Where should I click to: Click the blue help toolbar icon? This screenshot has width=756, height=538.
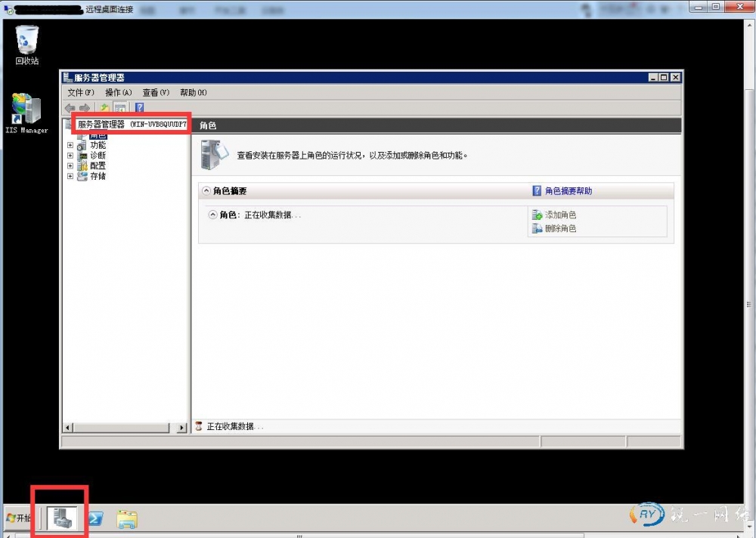coord(139,108)
